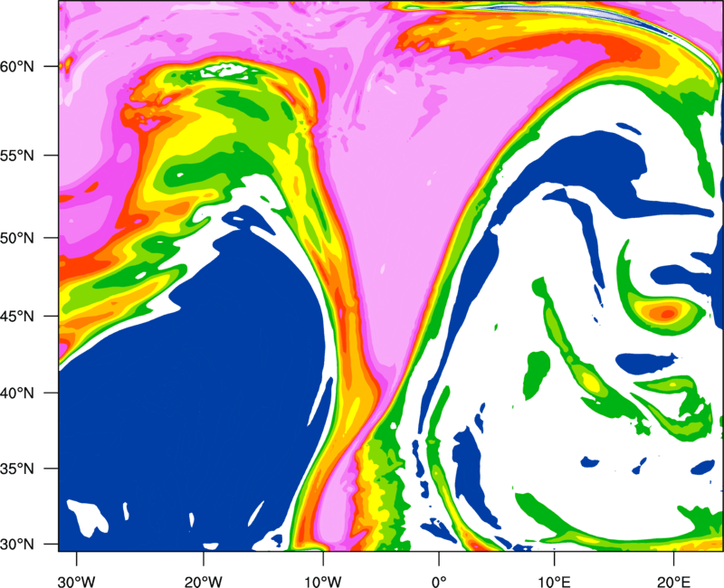Image resolution: width=724 pixels, height=588 pixels.
Task: Click the 30°N latitude label
Action: pyautogui.click(x=17, y=545)
